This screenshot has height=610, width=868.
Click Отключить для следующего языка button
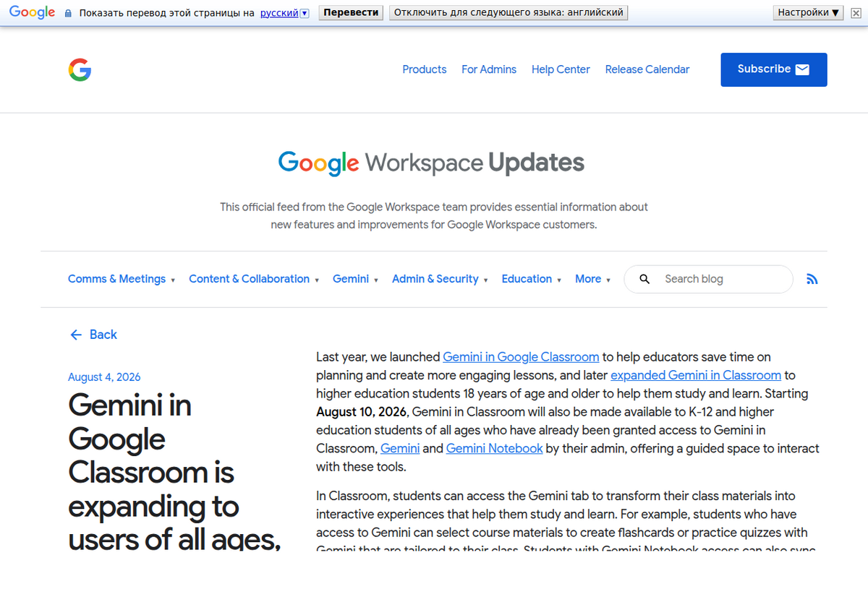pyautogui.click(x=508, y=13)
